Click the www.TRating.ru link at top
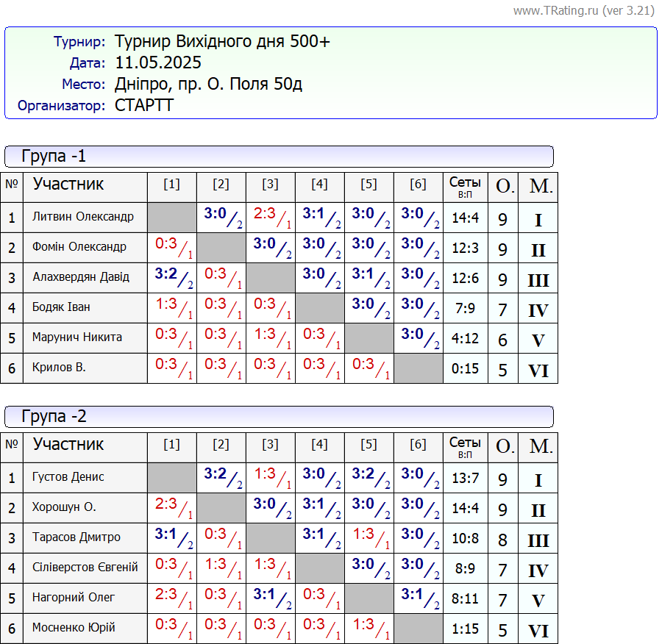Viewport: 662px width, 644px height. coord(583,10)
